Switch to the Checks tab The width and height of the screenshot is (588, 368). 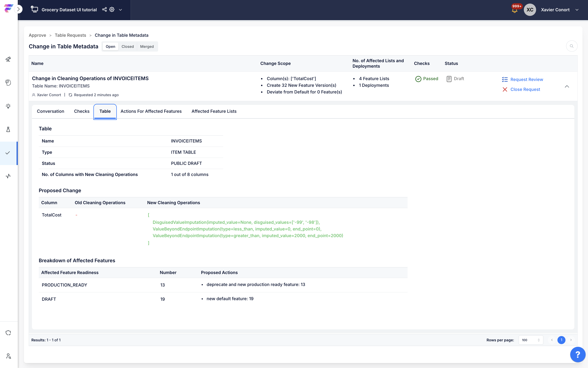tap(82, 111)
